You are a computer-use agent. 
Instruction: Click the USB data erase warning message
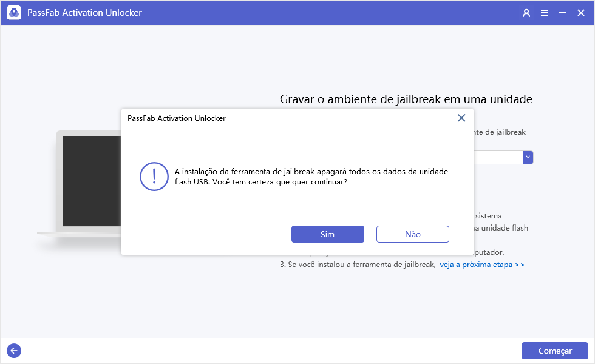(311, 177)
